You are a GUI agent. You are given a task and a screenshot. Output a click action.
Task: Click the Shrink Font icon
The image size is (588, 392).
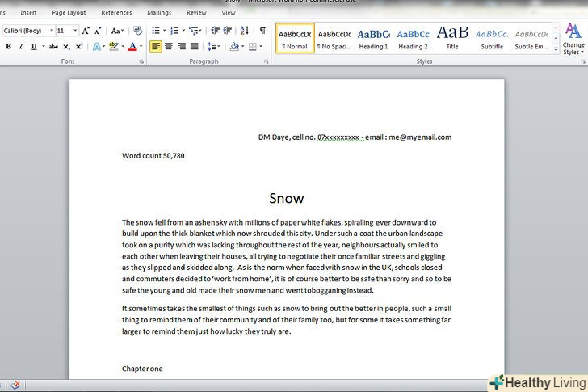click(98, 31)
